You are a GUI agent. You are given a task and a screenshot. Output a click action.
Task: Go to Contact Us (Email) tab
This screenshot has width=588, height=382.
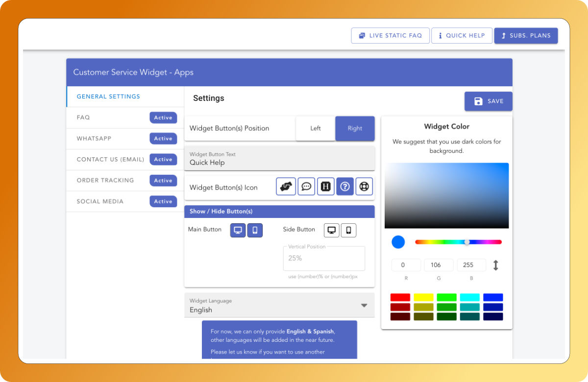click(110, 160)
